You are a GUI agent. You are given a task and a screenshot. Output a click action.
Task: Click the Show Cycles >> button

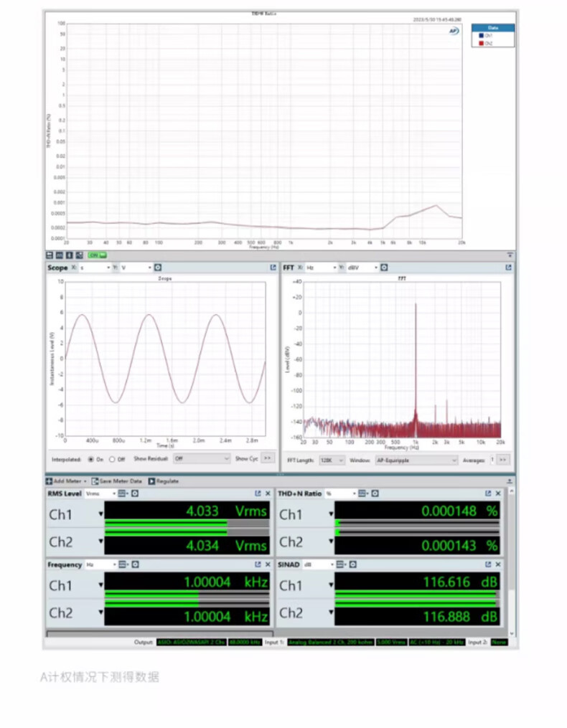pyautogui.click(x=267, y=458)
